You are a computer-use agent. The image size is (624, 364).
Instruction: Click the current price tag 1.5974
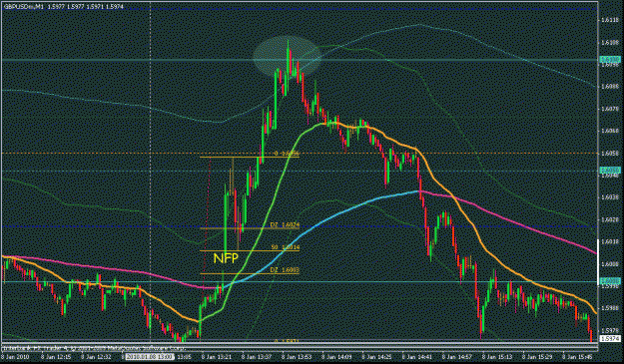[610, 339]
